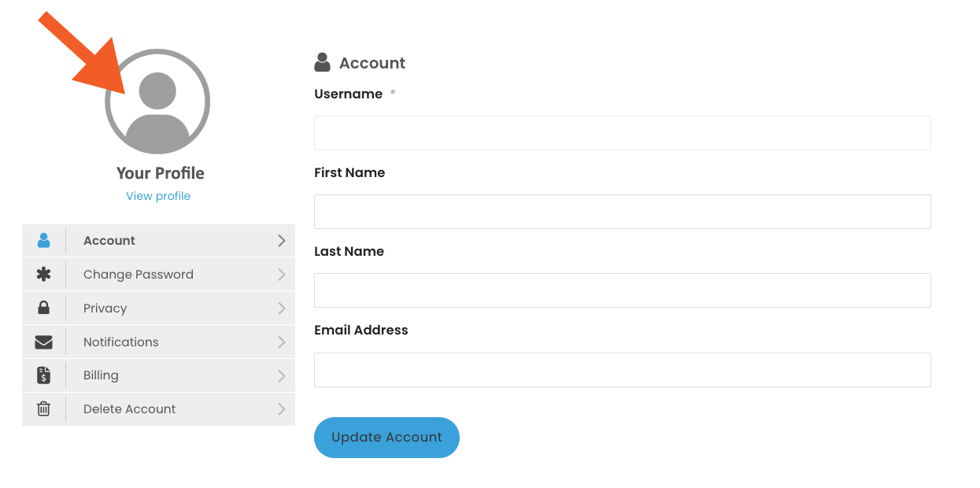Click the user icon beside Account heading
This screenshot has height=488, width=980.
click(x=322, y=62)
